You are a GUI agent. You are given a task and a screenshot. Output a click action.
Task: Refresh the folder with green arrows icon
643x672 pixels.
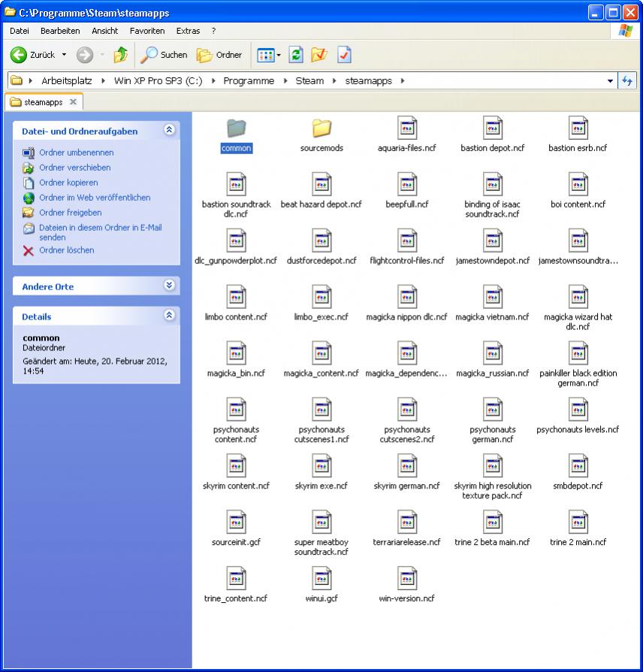[x=295, y=55]
